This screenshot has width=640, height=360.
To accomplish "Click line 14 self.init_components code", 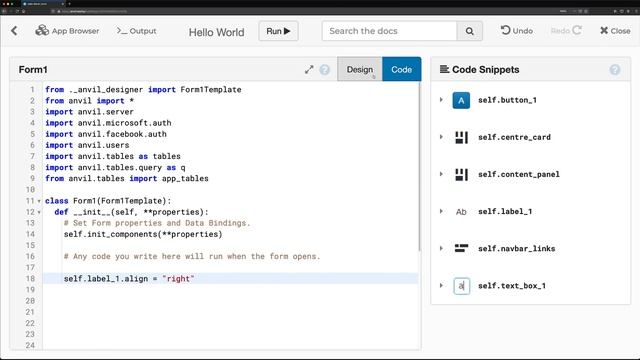I will (x=143, y=234).
